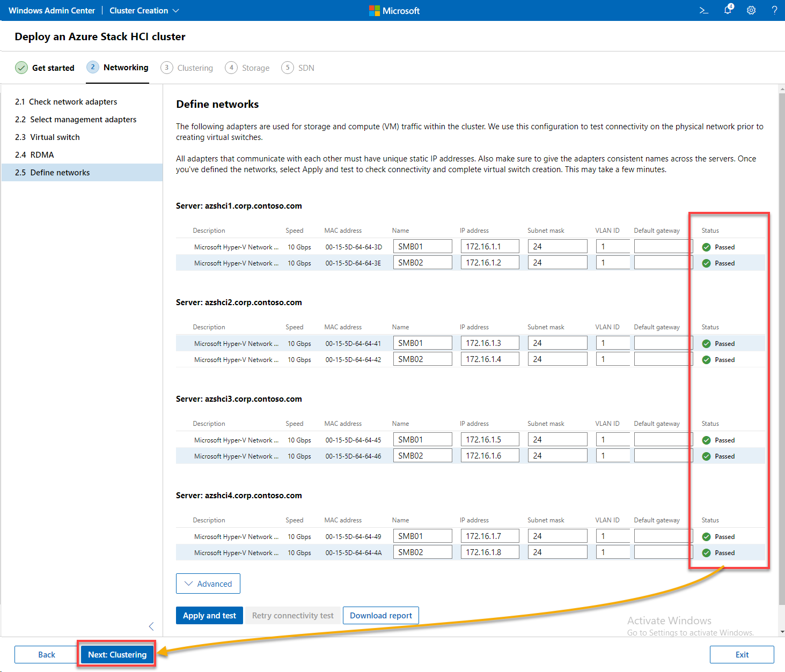Edit subnet mask field for 172.16.1.3
The height and width of the screenshot is (672, 785).
click(557, 343)
